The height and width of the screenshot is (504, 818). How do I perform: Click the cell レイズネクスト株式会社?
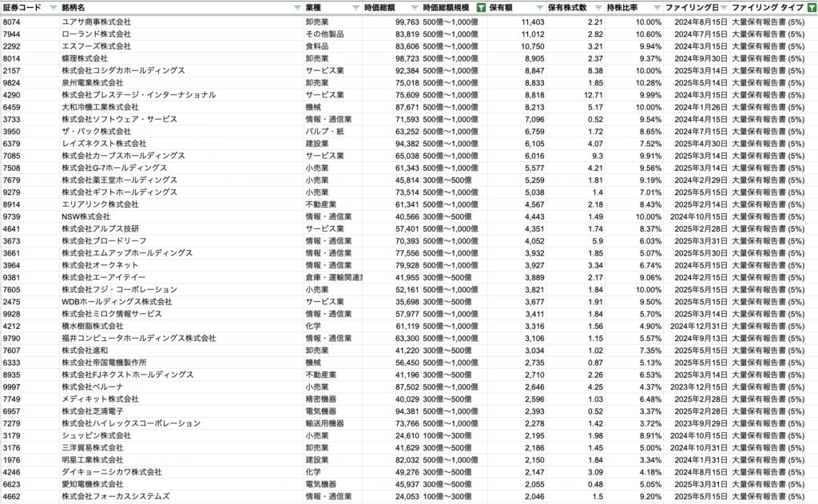[181, 144]
